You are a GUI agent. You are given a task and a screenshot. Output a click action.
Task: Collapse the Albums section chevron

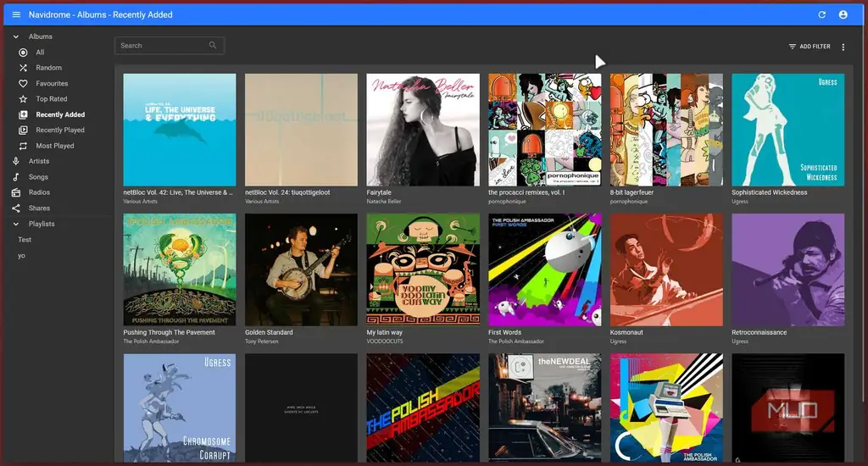16,36
